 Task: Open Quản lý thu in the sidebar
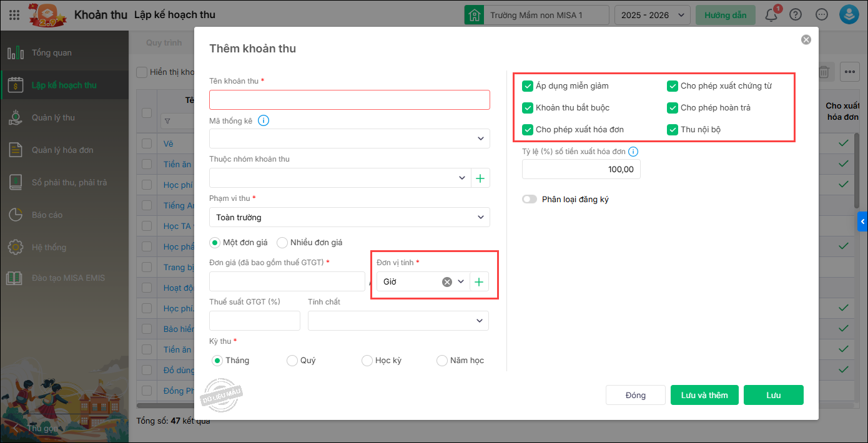(53, 117)
